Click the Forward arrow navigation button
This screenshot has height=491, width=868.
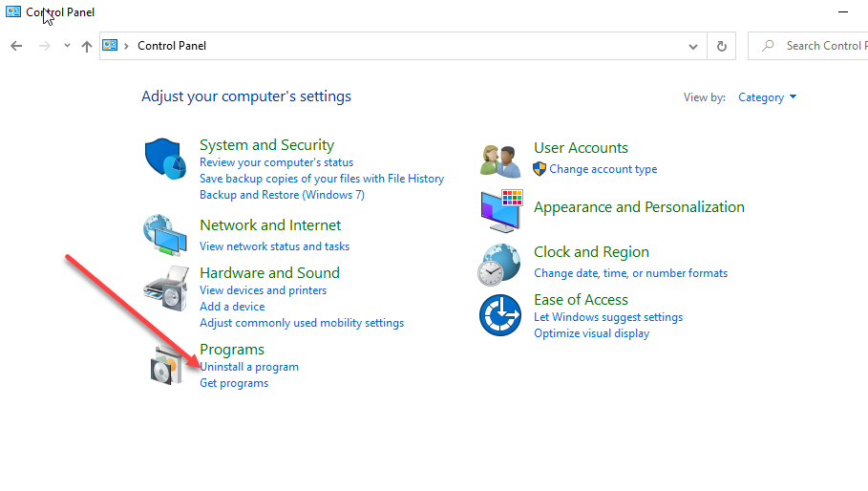click(x=44, y=46)
